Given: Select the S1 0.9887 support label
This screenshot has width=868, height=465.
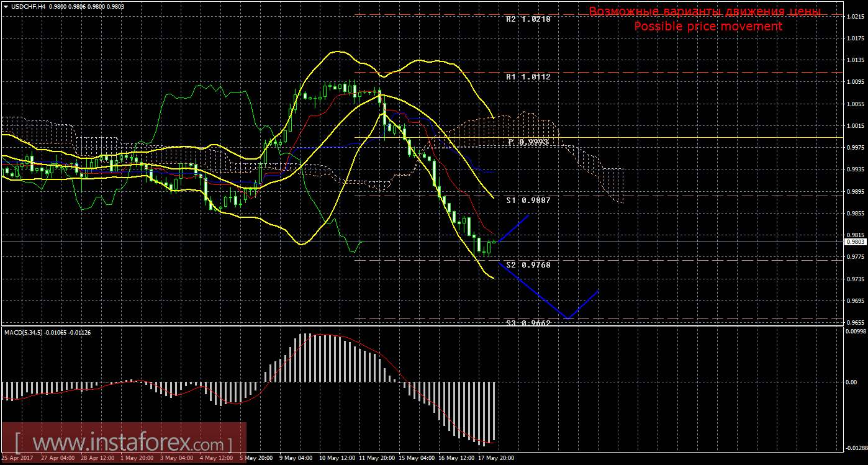Looking at the screenshot, I should click(528, 201).
